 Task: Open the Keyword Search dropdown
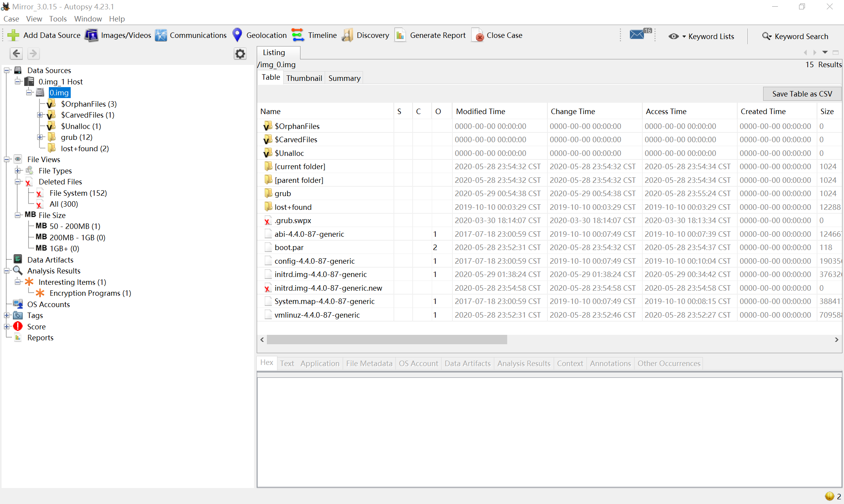coord(795,36)
